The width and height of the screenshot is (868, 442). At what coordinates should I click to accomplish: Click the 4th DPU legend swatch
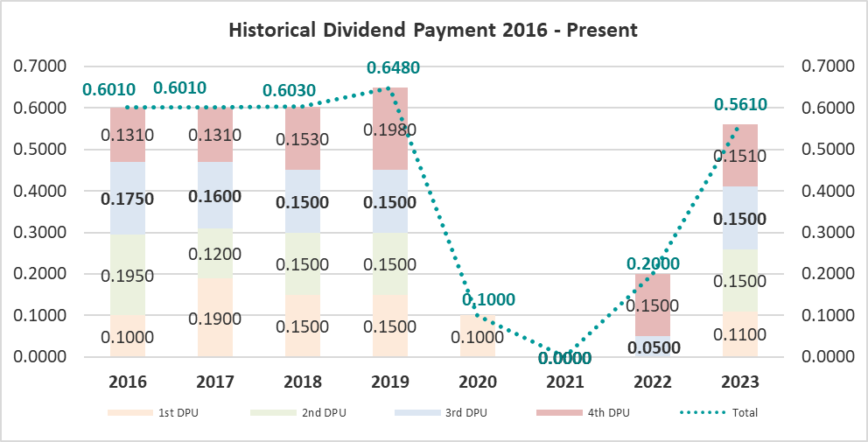[x=559, y=412]
